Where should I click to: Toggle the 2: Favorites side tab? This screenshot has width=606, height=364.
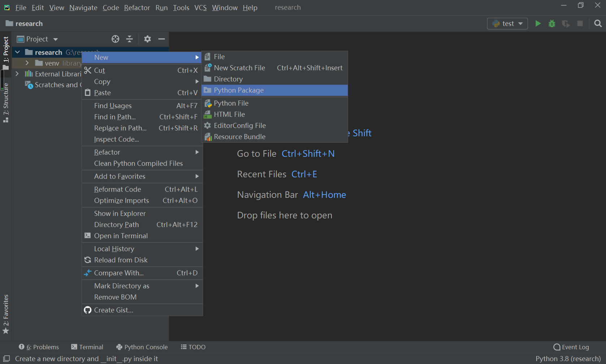point(6,314)
